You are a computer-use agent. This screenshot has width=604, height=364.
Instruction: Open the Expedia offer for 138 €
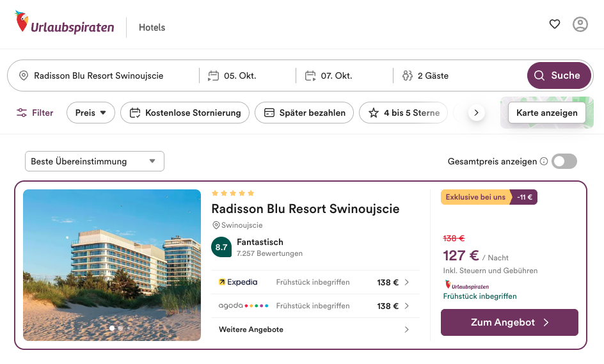tap(315, 282)
